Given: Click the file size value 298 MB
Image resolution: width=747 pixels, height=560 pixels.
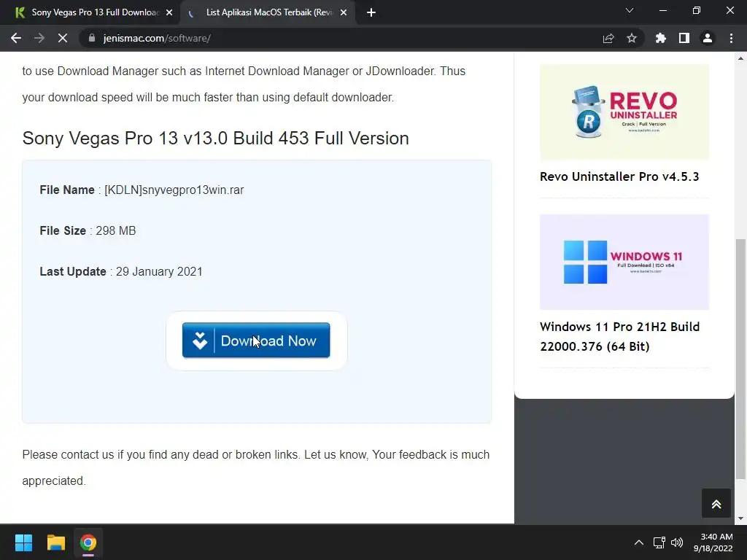Looking at the screenshot, I should coord(116,231).
